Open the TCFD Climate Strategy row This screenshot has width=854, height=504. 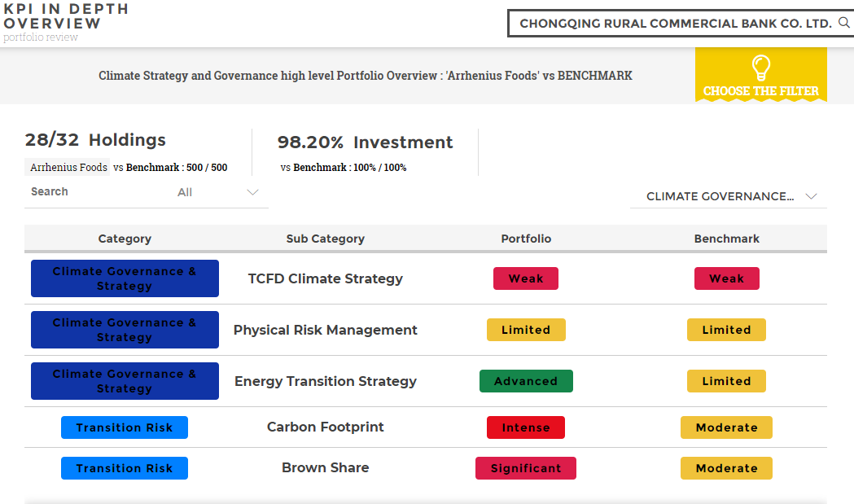pos(325,278)
